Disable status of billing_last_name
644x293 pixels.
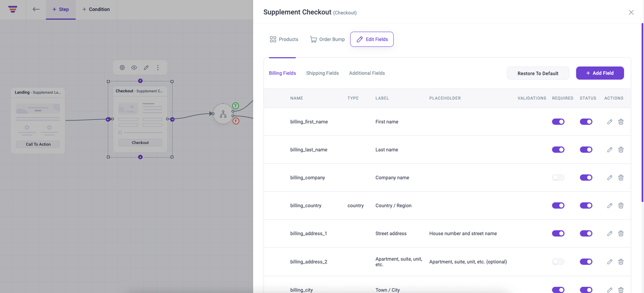pyautogui.click(x=586, y=150)
